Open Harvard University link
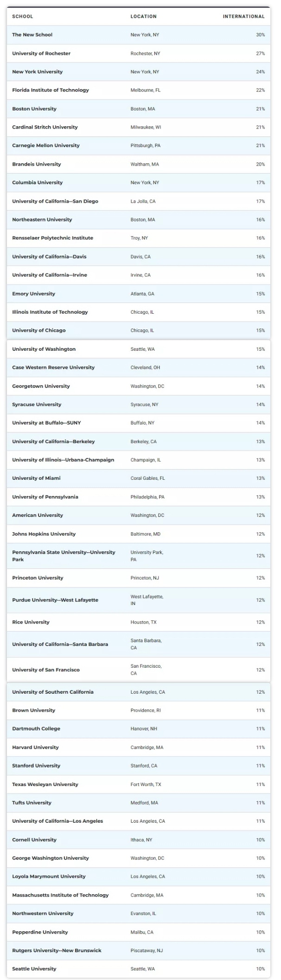 [35, 748]
